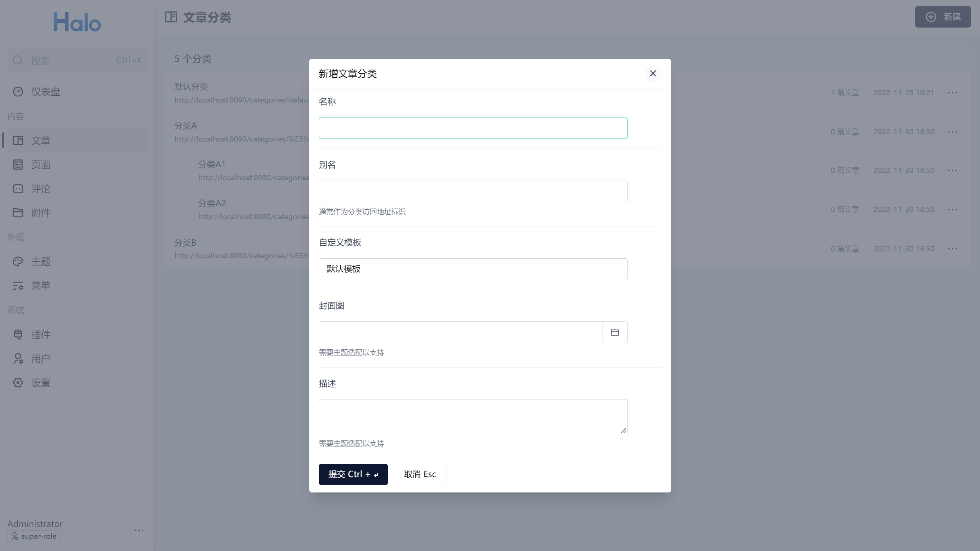Close the 新增文章分类 dialog
The image size is (980, 551).
[653, 73]
